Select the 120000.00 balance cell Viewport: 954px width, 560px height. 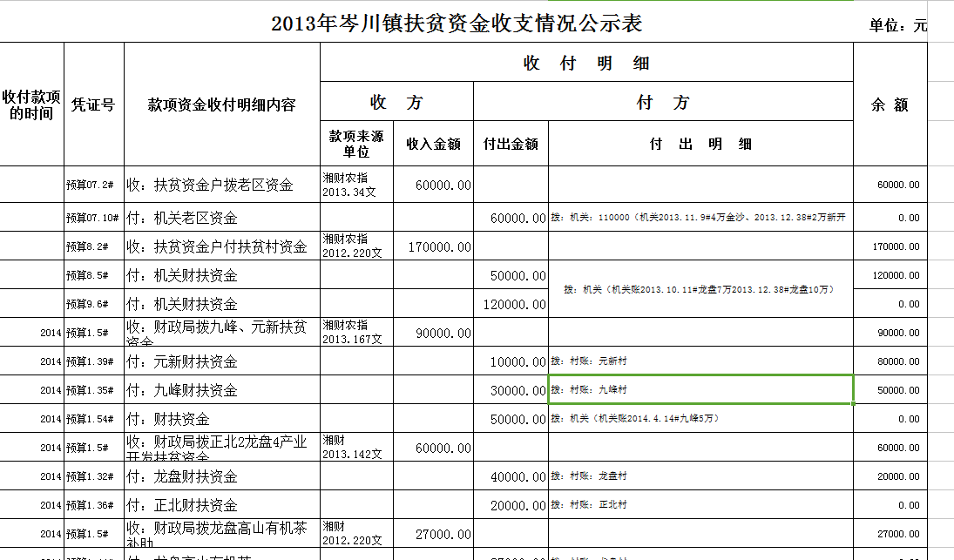click(x=890, y=275)
